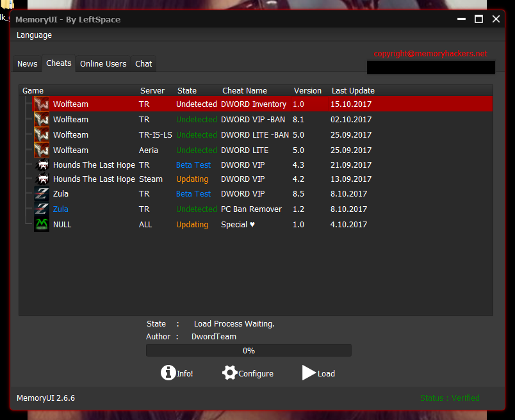The height and width of the screenshot is (420, 515).
Task: Sort by Version column header
Action: click(x=307, y=91)
